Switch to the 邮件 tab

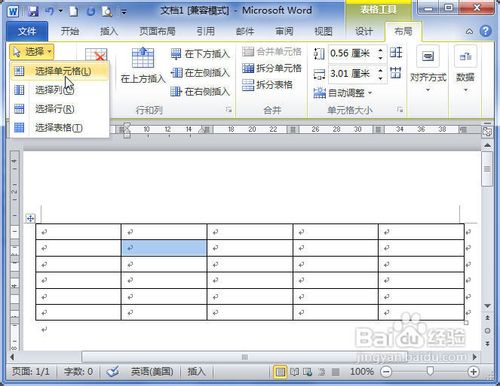click(245, 31)
